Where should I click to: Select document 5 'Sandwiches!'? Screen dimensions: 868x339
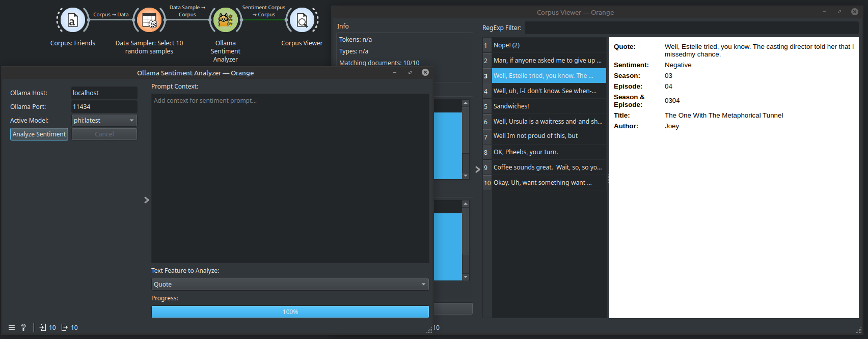point(549,106)
